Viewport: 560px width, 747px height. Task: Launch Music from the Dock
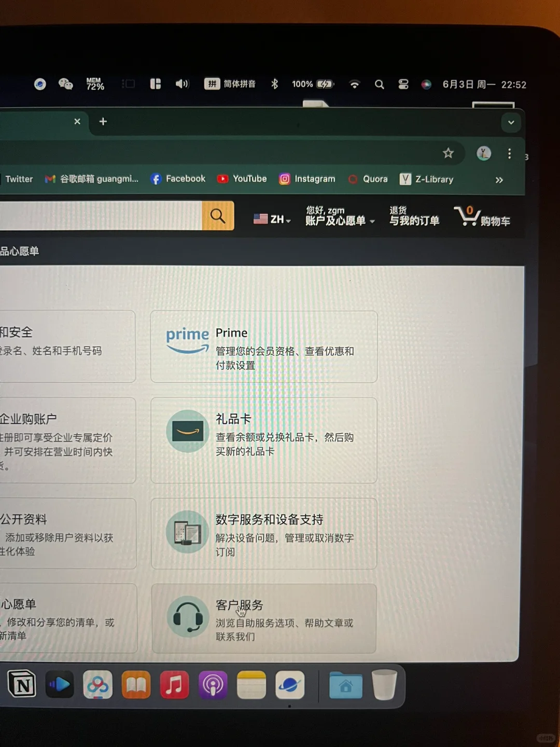[174, 685]
